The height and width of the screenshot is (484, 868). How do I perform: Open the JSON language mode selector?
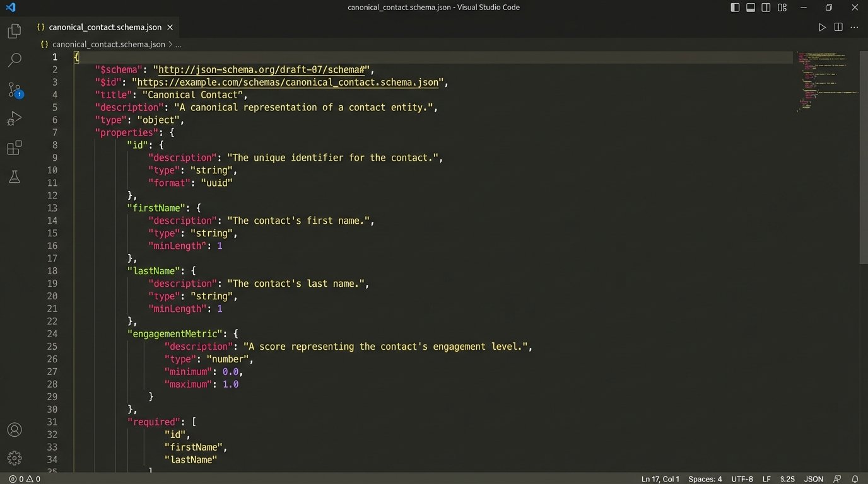pos(813,479)
